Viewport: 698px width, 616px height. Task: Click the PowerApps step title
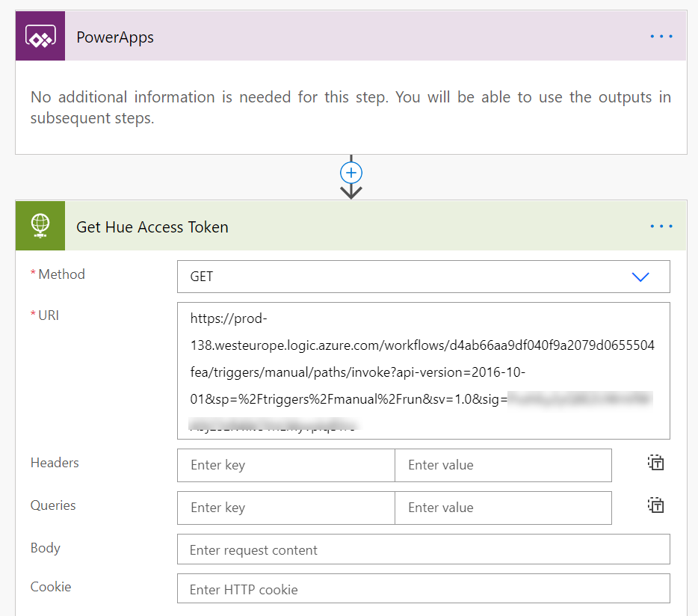(x=115, y=37)
